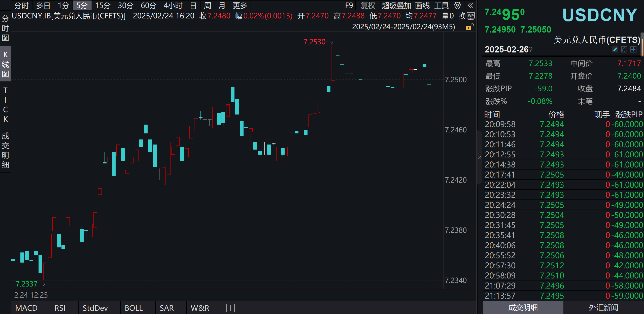This screenshot has height=314, width=644.
Task: Open the 更多 periods dropdown
Action: click(240, 5)
